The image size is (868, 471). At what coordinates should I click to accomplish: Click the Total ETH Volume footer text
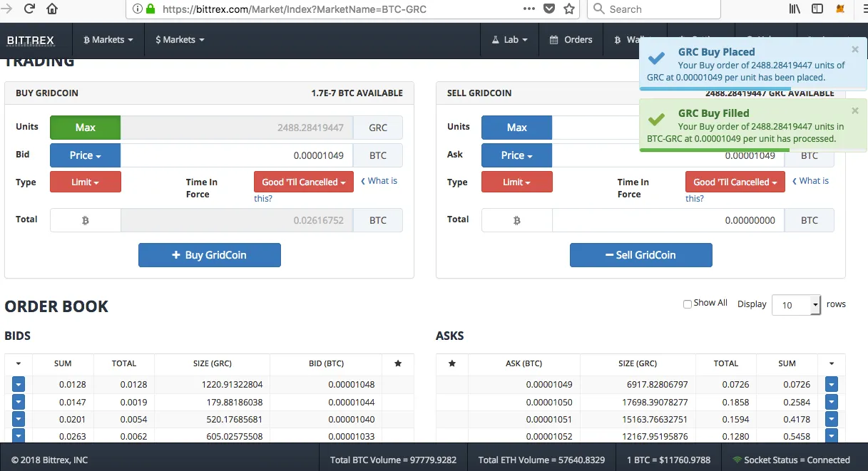pos(541,460)
